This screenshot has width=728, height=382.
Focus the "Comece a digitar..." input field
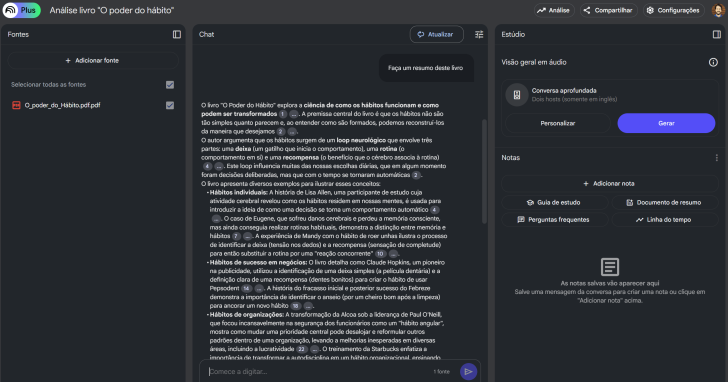(x=318, y=372)
